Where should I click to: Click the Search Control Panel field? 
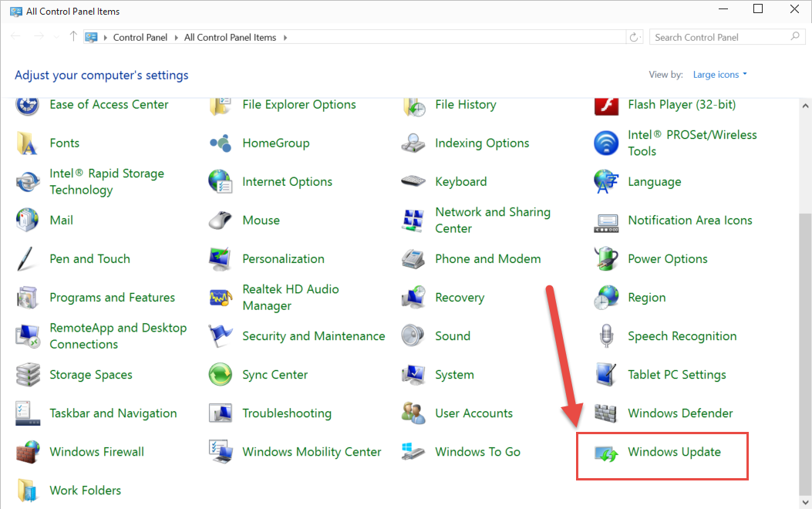717,37
